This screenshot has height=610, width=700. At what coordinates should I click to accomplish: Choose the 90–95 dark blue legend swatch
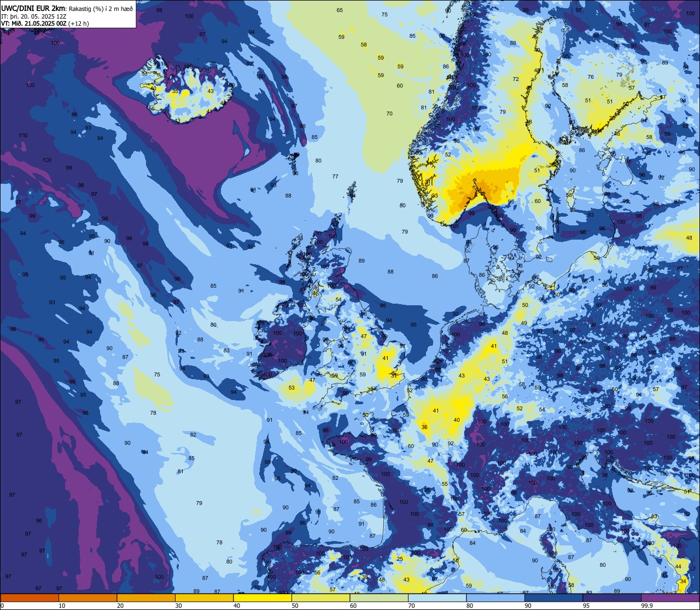point(553,597)
